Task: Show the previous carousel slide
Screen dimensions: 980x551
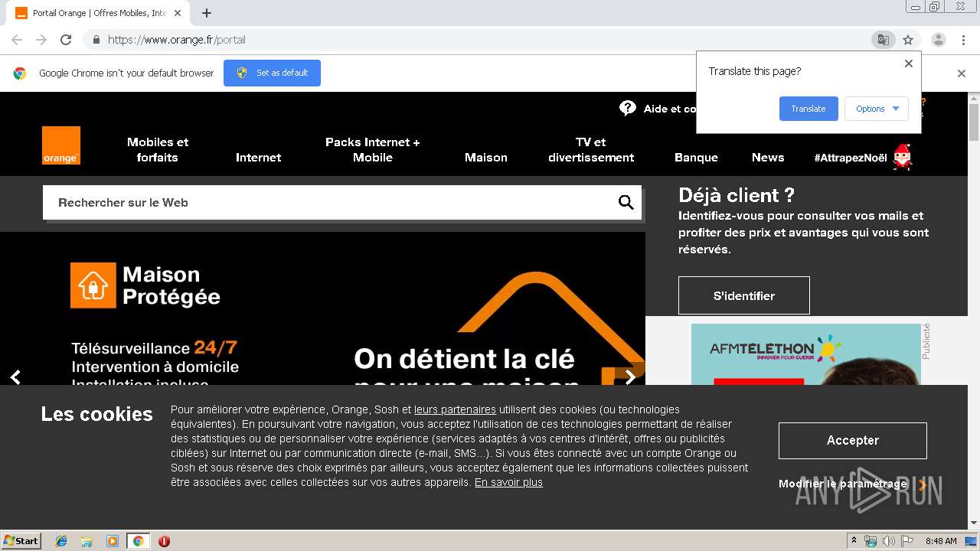Action: (x=15, y=377)
